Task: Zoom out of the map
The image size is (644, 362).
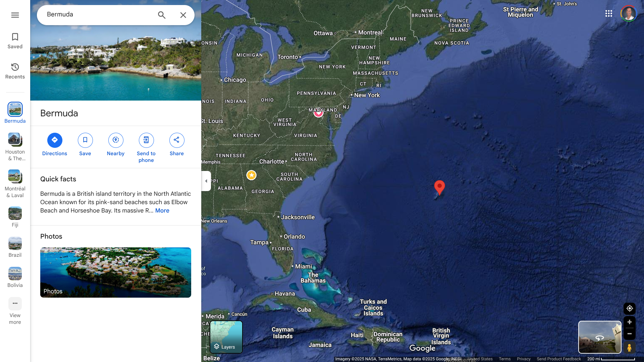Action: pyautogui.click(x=630, y=334)
